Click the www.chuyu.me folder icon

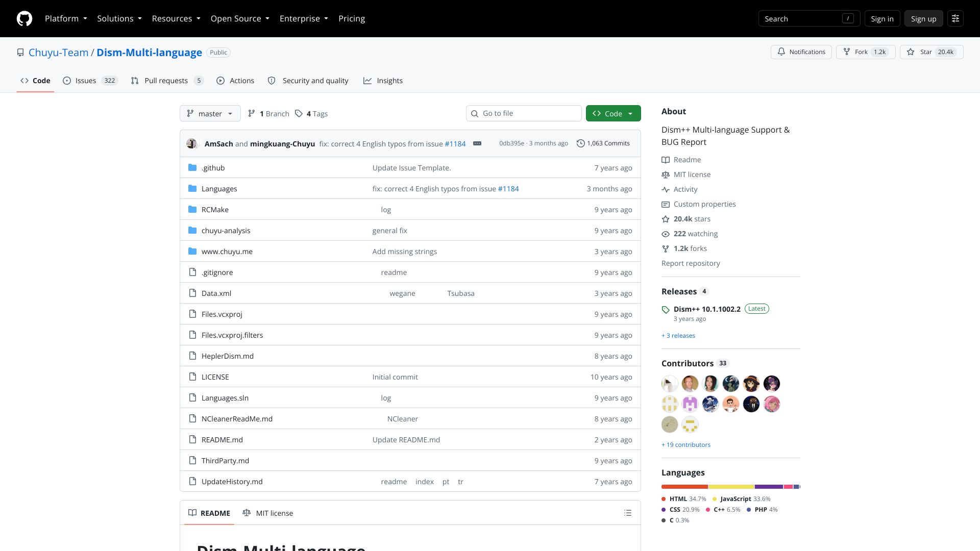pyautogui.click(x=192, y=251)
